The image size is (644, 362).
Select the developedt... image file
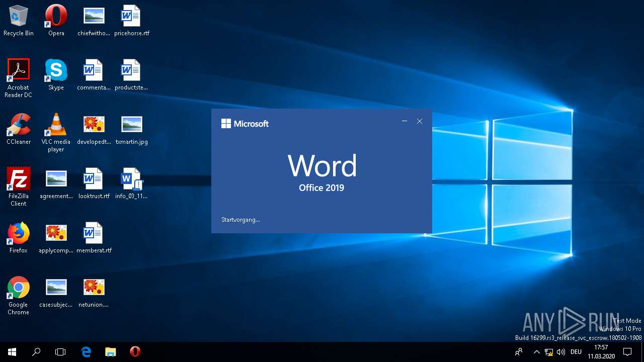(x=94, y=129)
